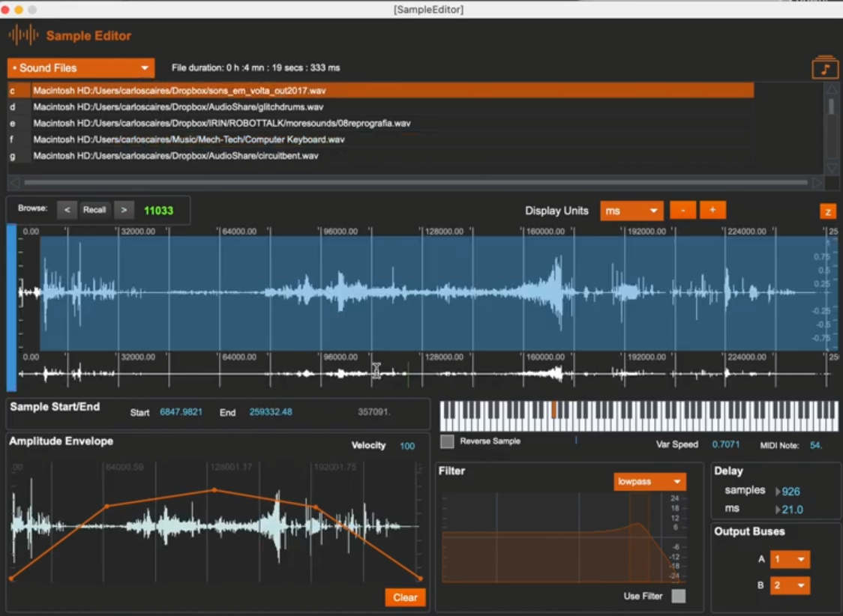Image resolution: width=843 pixels, height=616 pixels.
Task: Click the Sample Editor waveform logo
Action: (23, 35)
